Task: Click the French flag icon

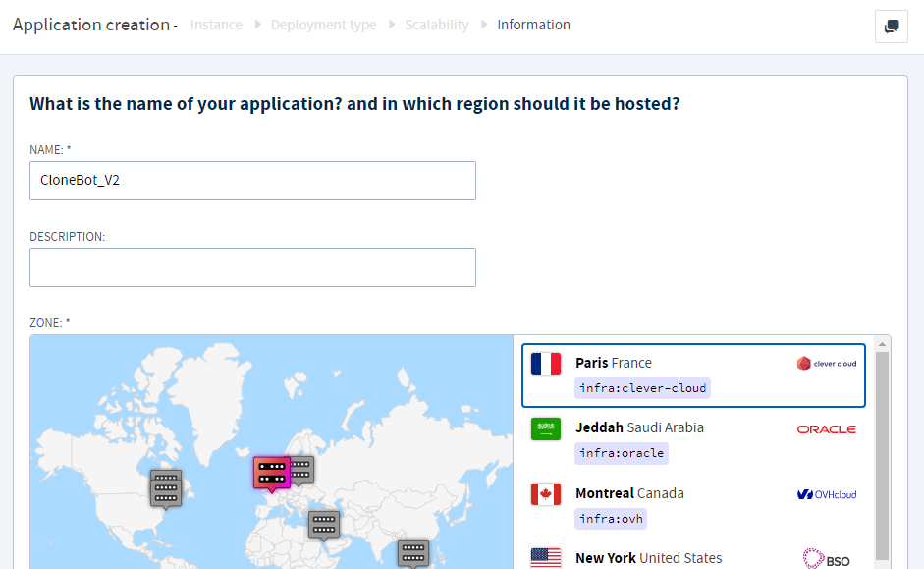Action: (x=546, y=364)
